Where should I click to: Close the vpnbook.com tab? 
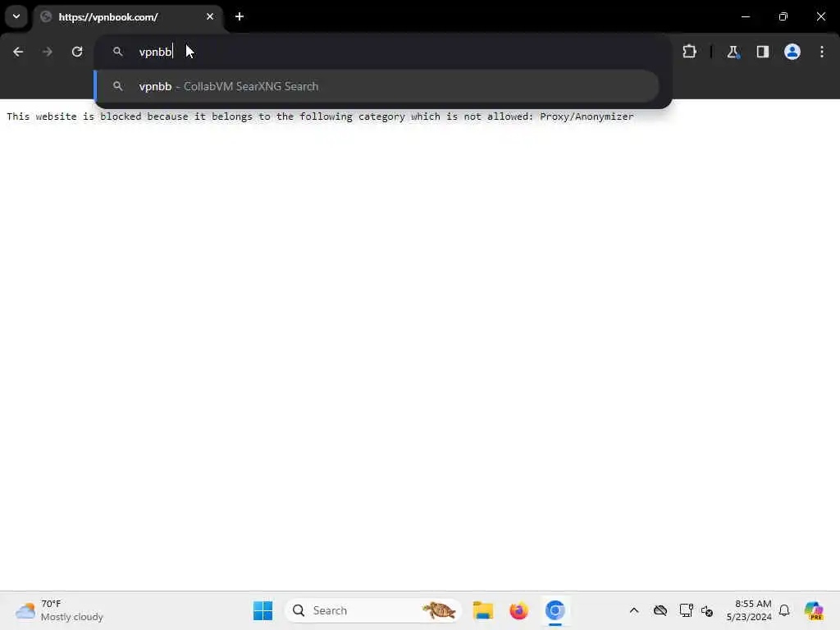point(210,16)
